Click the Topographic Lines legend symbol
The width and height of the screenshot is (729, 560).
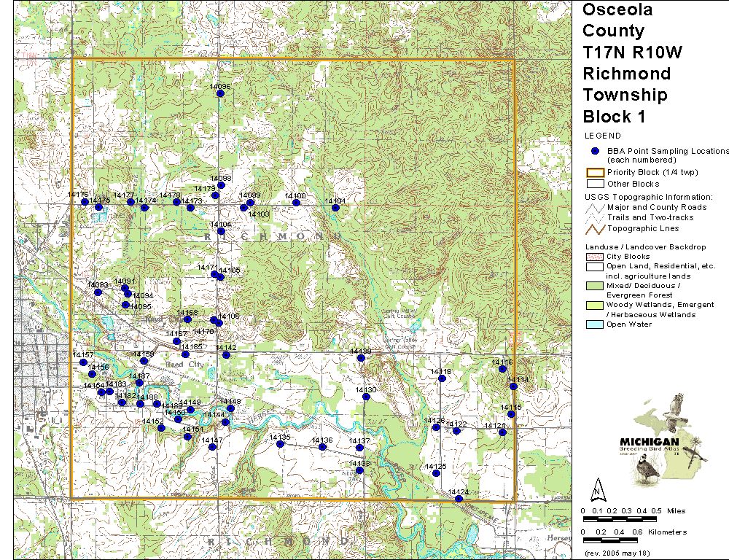(595, 228)
